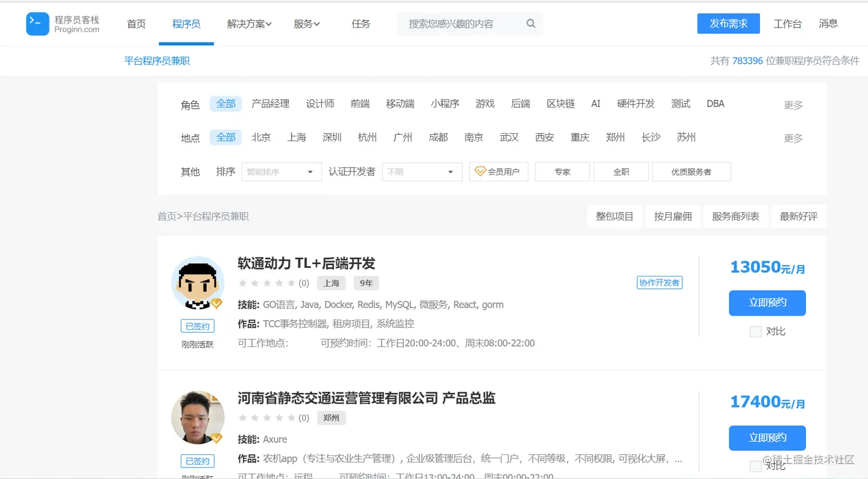The image size is (868, 479).
Task: Filter location by 广州
Action: (x=403, y=138)
